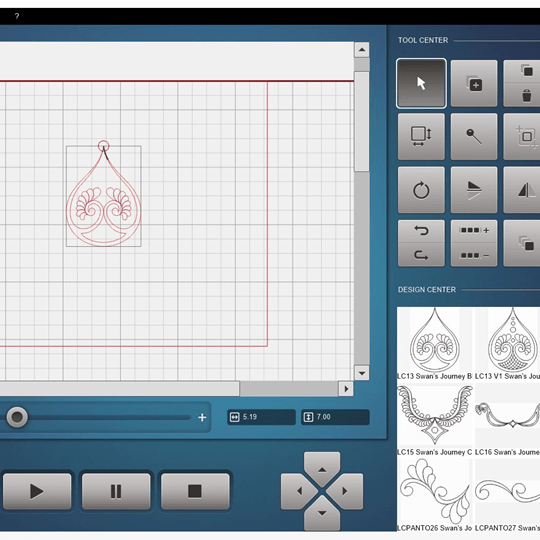Viewport: 540px width, 540px height.
Task: Select the arrow pointer tool
Action: click(421, 83)
